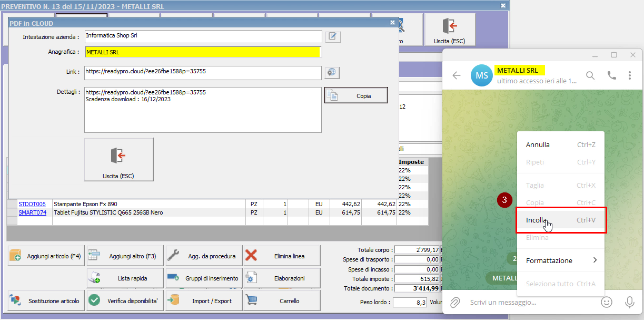
Task: Select the Stampante Epson Fx 890 description cell
Action: pos(149,204)
